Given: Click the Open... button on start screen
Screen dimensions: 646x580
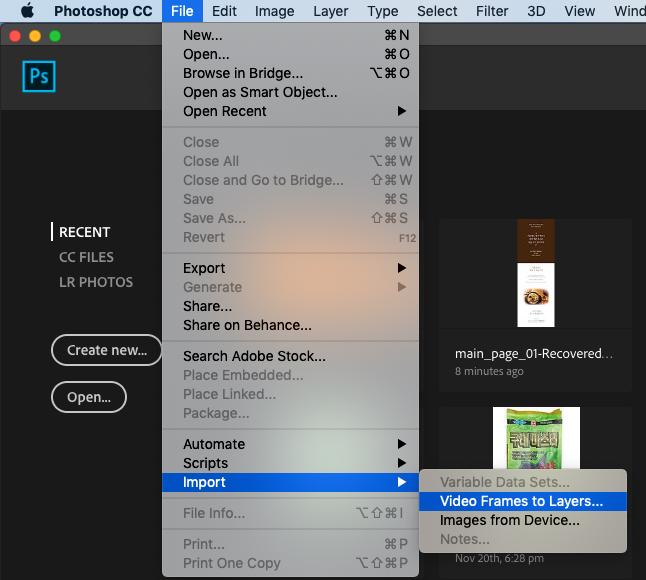Looking at the screenshot, I should click(89, 397).
